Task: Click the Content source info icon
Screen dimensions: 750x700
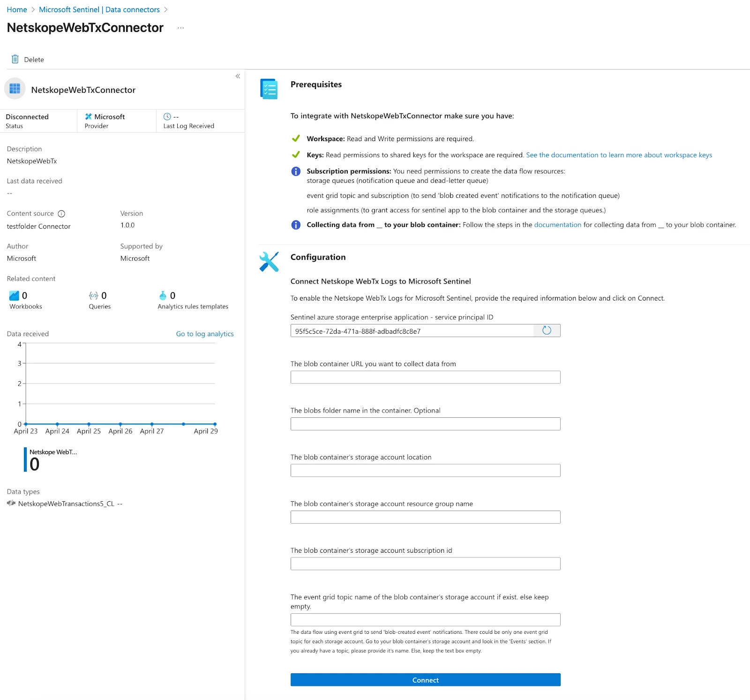Action: click(61, 214)
